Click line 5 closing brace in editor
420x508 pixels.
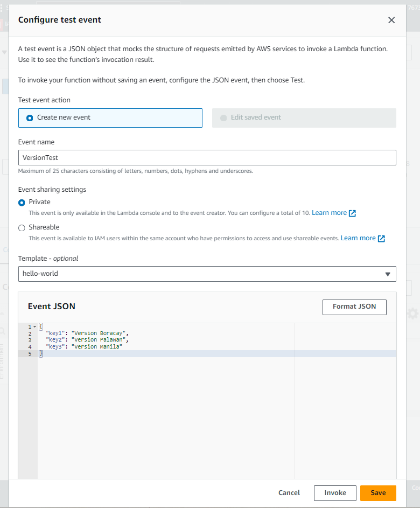(40, 353)
